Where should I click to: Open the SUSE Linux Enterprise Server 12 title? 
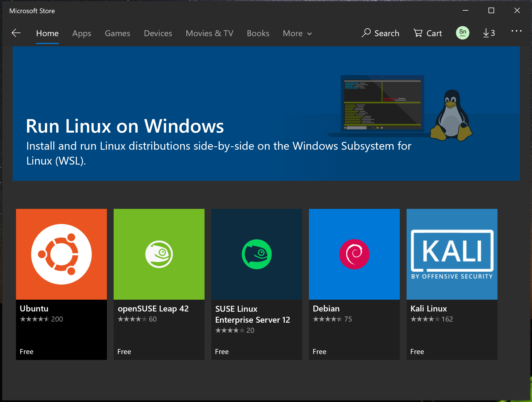click(x=252, y=314)
